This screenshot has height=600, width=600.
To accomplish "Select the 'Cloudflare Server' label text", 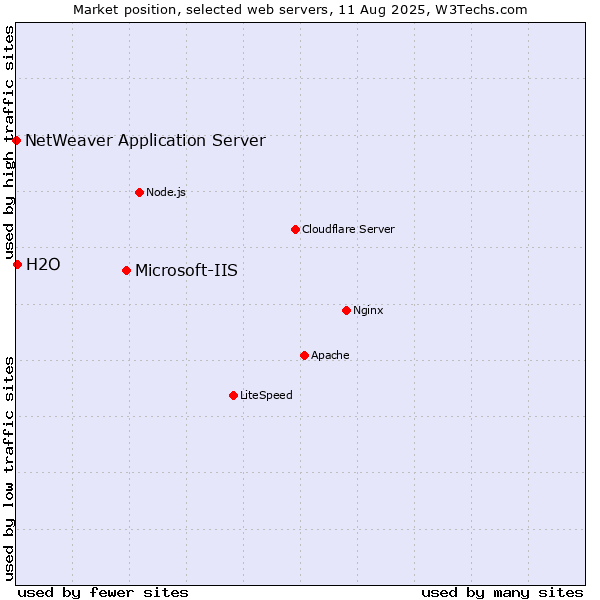I will pos(348,229).
